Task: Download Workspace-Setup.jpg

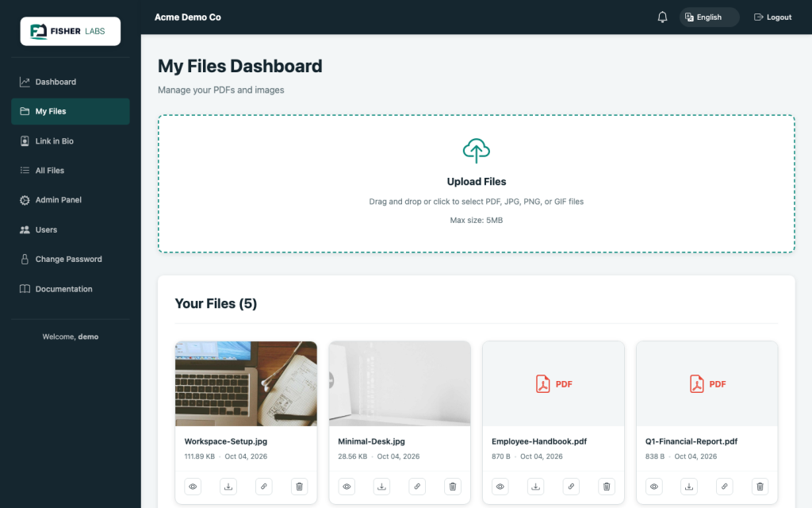Action: pos(228,487)
